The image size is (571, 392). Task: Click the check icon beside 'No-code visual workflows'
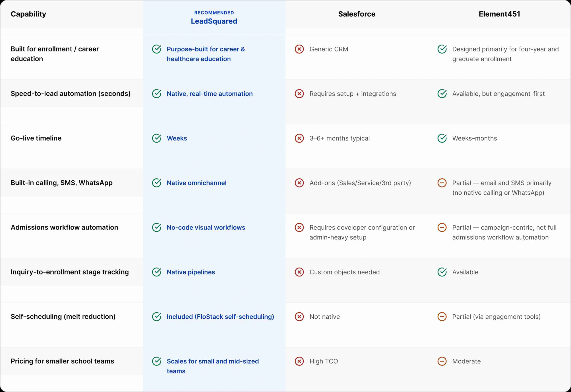[157, 227]
